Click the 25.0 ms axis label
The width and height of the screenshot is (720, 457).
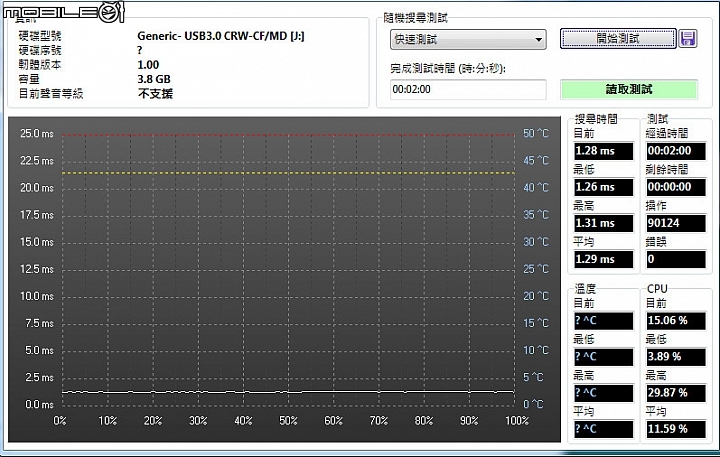[37, 134]
